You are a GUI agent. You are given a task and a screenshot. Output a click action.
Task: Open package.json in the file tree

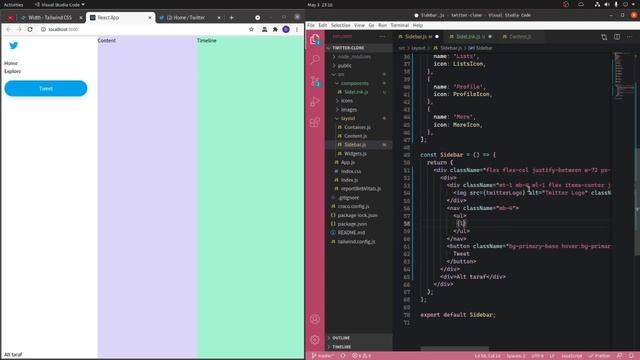pos(352,224)
